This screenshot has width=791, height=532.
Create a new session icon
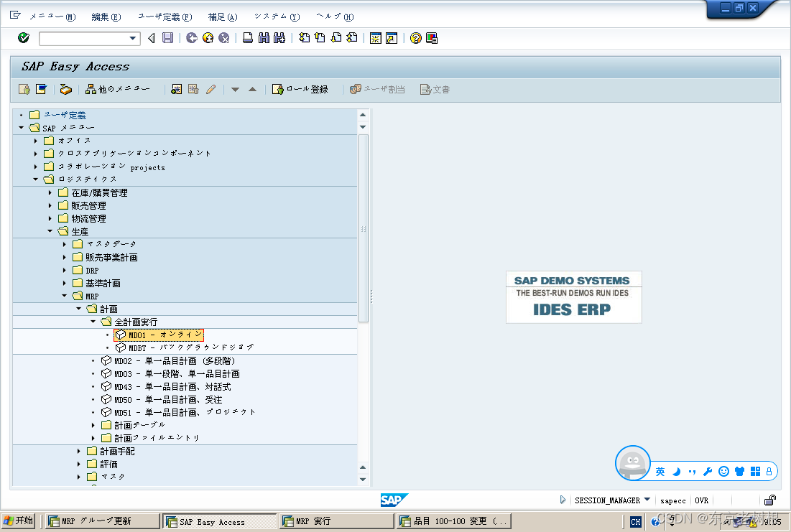click(x=375, y=38)
